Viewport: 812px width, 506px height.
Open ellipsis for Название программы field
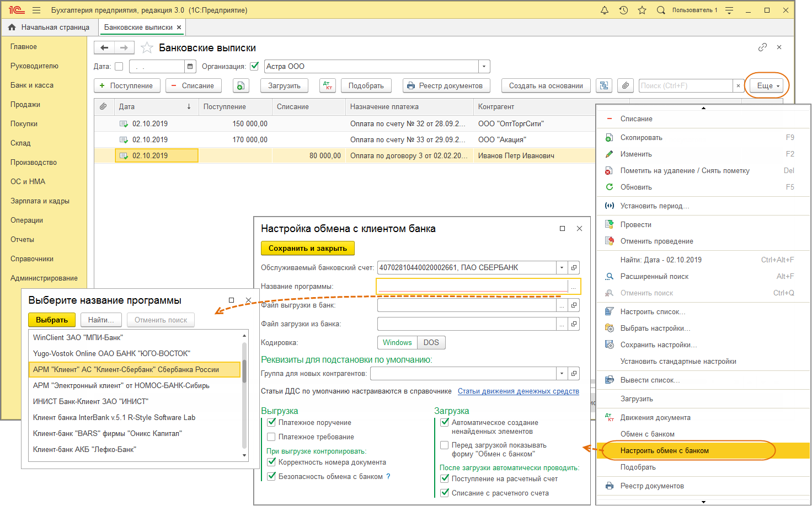coord(574,287)
